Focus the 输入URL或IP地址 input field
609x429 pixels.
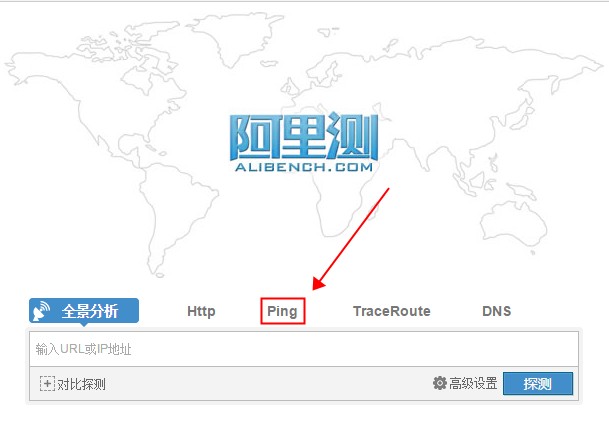[303, 349]
